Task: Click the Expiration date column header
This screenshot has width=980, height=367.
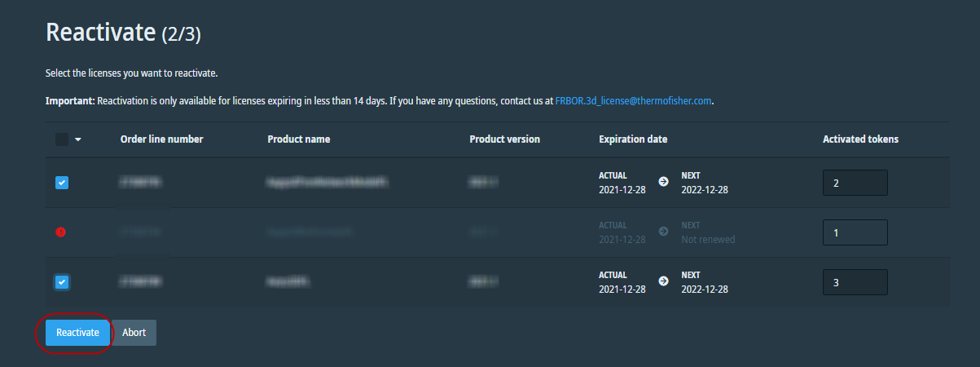Action: click(x=633, y=139)
